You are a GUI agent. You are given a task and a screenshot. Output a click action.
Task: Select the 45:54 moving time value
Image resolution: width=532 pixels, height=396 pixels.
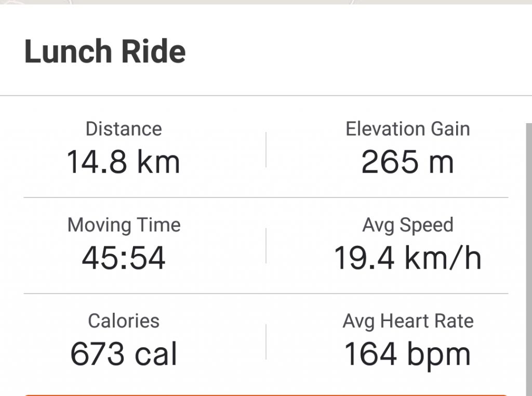[x=124, y=258]
